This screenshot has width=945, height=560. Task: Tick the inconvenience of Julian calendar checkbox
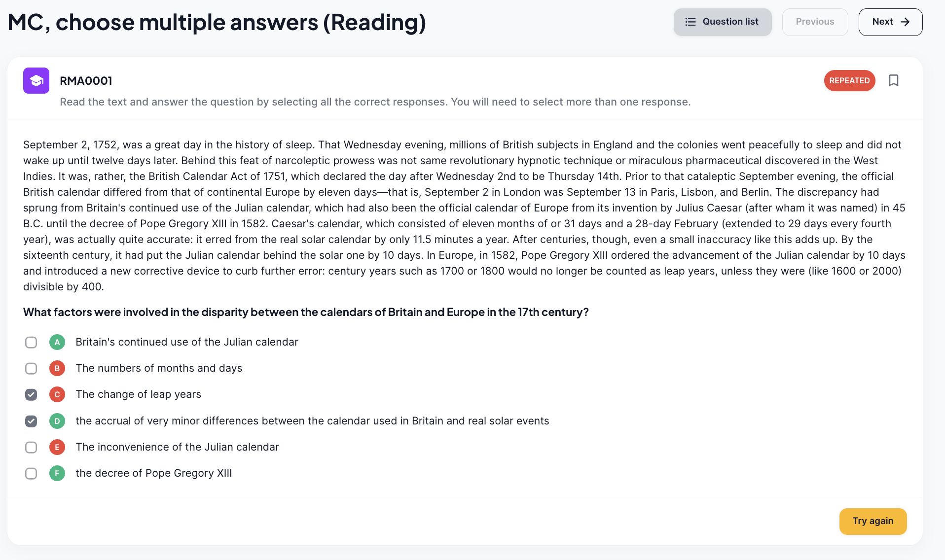coord(31,447)
